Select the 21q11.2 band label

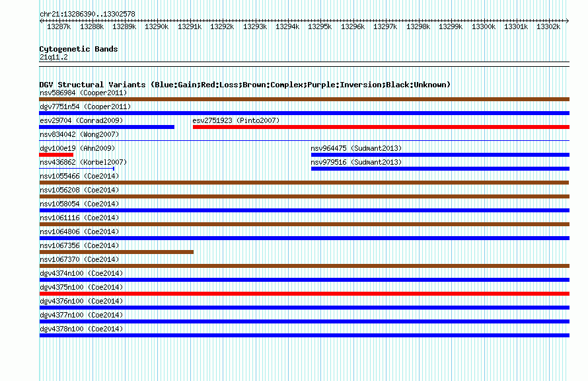click(x=54, y=57)
